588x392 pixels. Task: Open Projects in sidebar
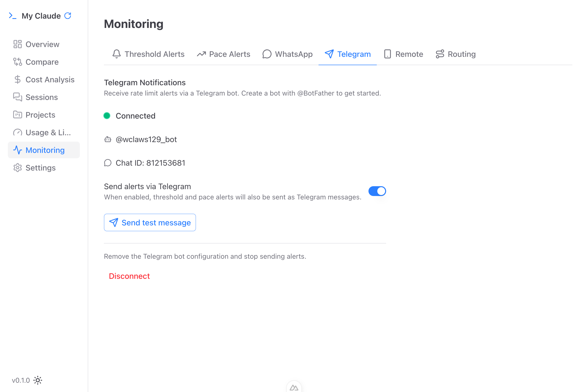44,115
